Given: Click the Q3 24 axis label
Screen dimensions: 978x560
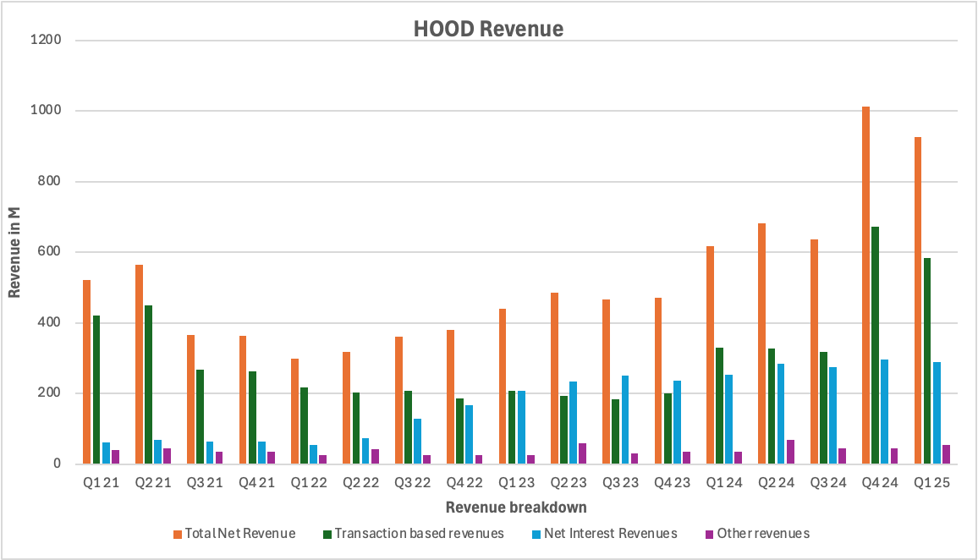Looking at the screenshot, I should (827, 483).
